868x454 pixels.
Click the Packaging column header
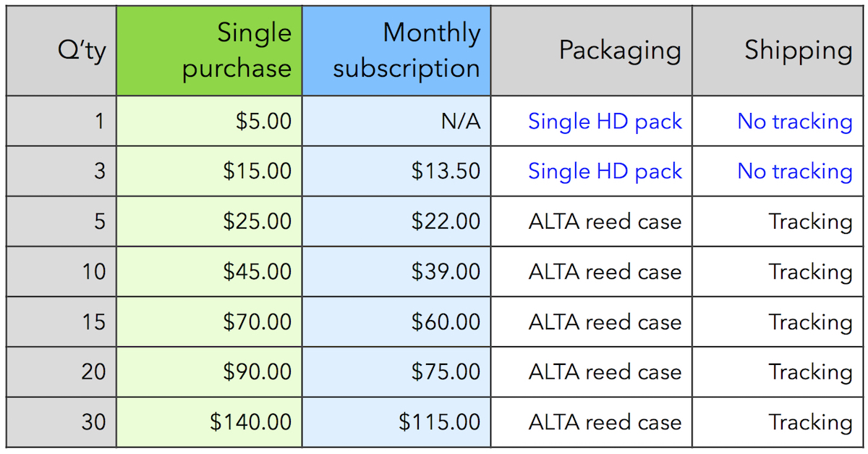pos(592,51)
